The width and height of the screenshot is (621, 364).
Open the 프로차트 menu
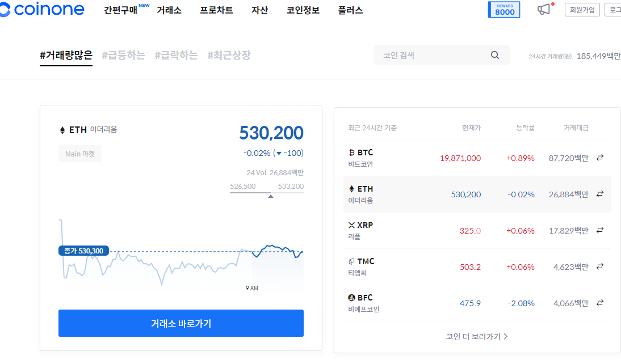pos(216,10)
